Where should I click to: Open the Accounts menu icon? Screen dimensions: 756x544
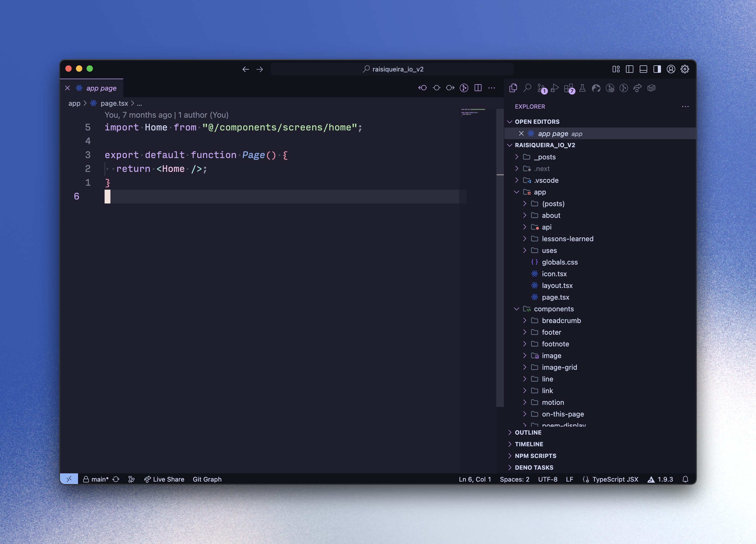[671, 69]
